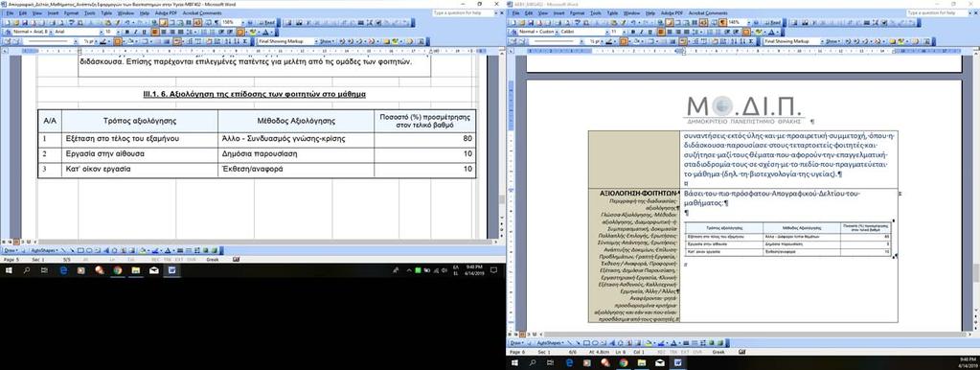The width and height of the screenshot is (980, 370).
Task: Open Microsoft Edge from the left taskbar
Action: click(x=64, y=270)
